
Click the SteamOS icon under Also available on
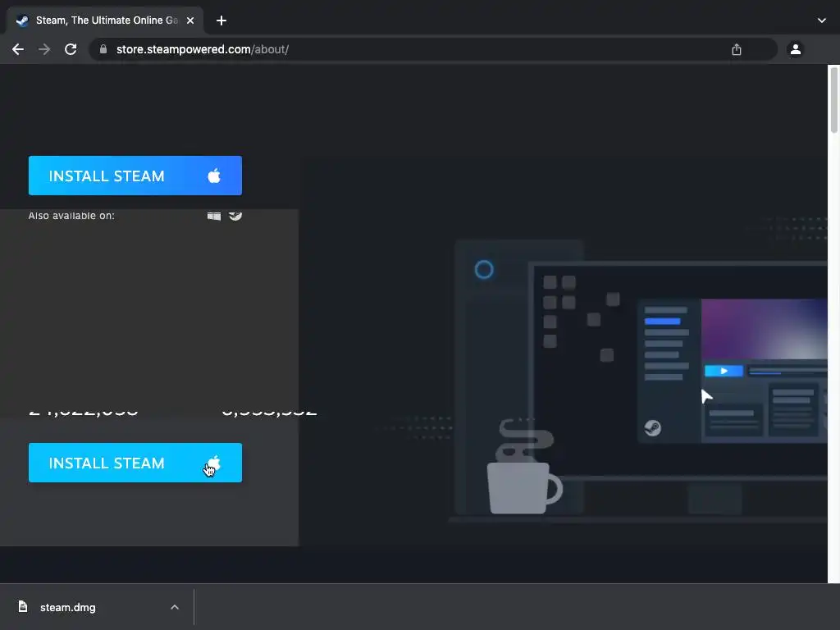[235, 216]
